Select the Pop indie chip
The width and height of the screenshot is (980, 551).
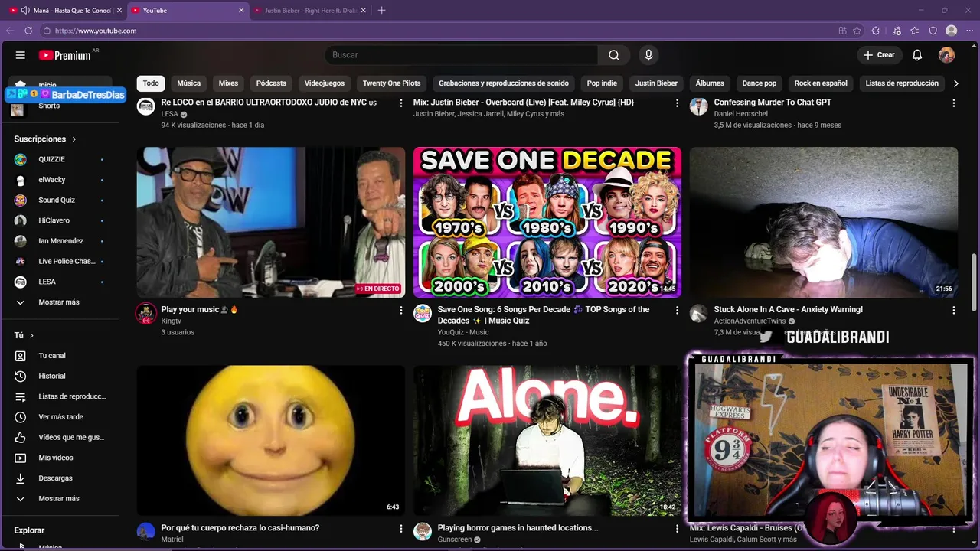tap(602, 83)
